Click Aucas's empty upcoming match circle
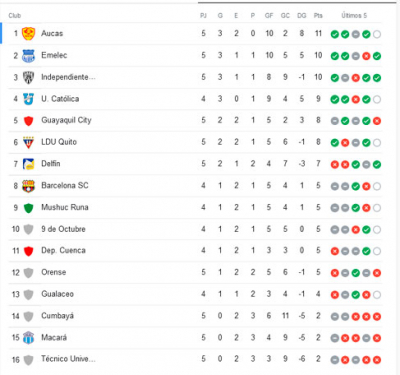400x375 pixels. (x=377, y=34)
